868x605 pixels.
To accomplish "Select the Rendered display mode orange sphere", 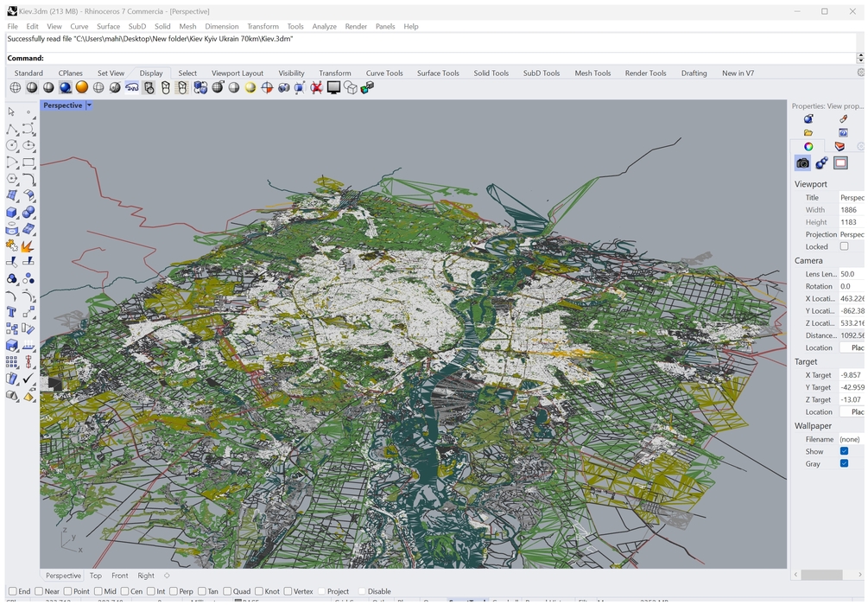I will tap(81, 87).
